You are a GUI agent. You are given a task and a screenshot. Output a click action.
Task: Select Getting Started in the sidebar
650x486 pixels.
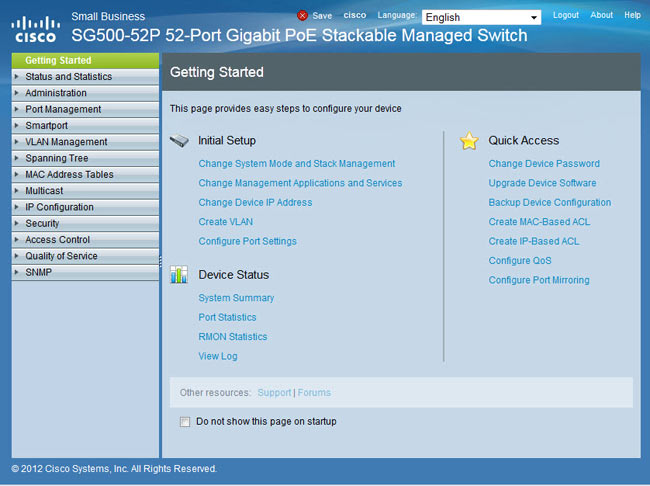85,61
